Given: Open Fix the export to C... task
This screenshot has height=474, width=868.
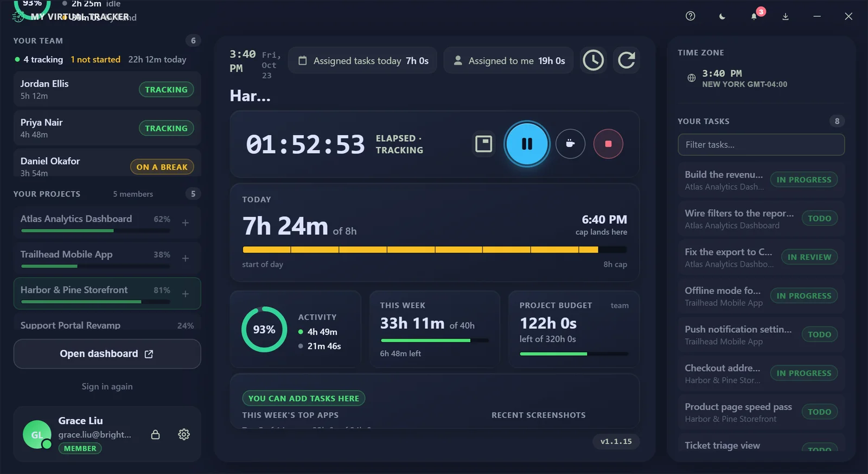Looking at the screenshot, I should click(761, 257).
